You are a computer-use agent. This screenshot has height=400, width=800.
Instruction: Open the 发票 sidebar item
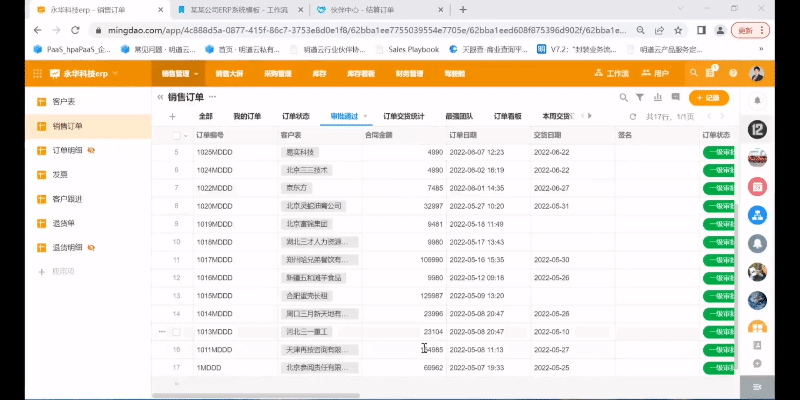pyautogui.click(x=88, y=174)
